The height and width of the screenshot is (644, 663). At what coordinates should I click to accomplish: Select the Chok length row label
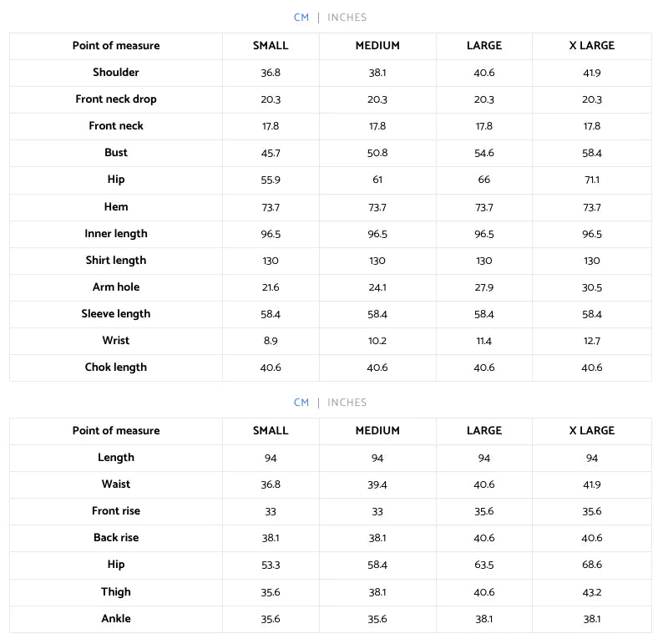click(116, 367)
